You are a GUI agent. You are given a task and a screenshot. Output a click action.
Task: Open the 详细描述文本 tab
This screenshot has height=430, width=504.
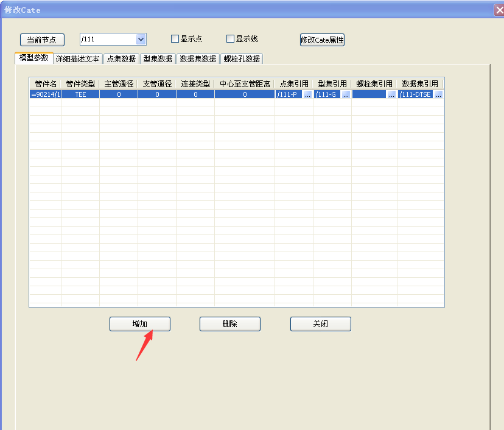click(x=77, y=59)
